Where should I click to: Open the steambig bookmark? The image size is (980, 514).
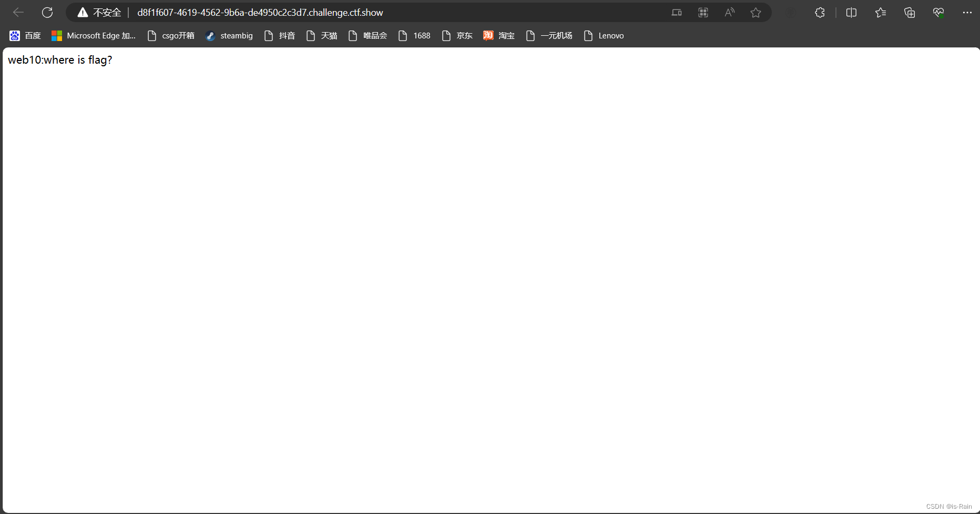(229, 35)
